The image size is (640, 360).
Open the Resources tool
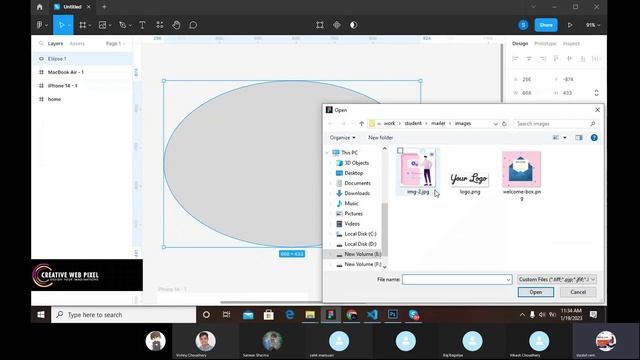point(160,25)
